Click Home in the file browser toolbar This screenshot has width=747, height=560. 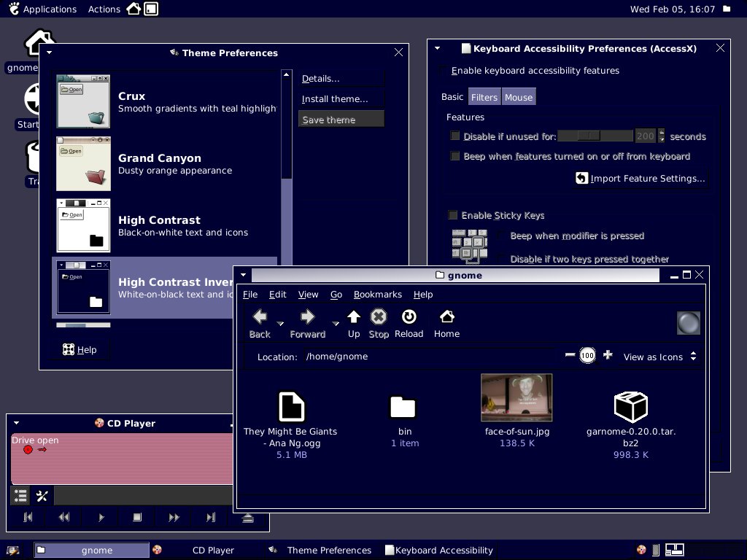[x=446, y=324]
